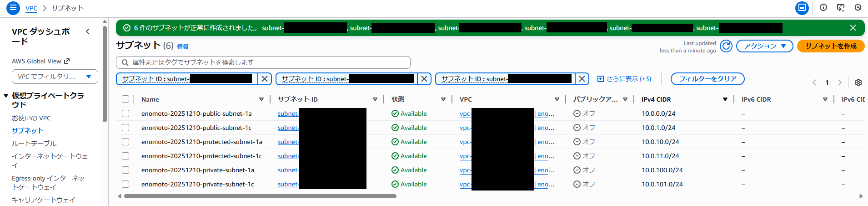Sort by the Subnet ID column arrow
This screenshot has height=206, width=868.
pyautogui.click(x=375, y=99)
